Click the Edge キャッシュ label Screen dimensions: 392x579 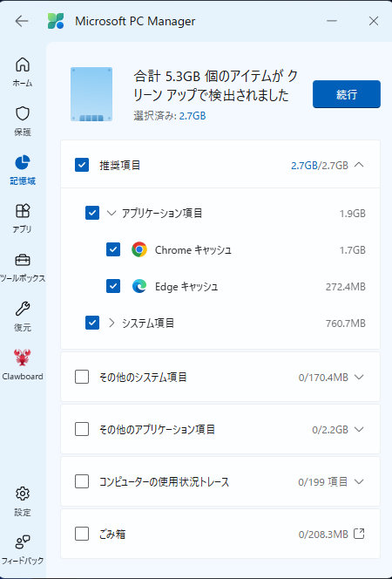click(186, 287)
